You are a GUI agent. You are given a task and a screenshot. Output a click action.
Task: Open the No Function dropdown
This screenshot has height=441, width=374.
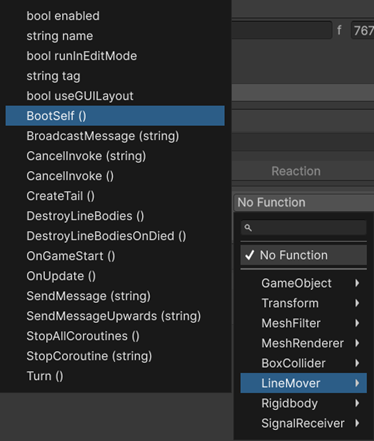(304, 202)
